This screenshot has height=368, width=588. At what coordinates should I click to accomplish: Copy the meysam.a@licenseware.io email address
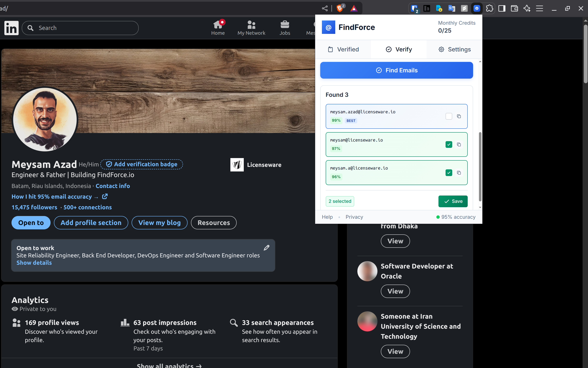pyautogui.click(x=459, y=173)
